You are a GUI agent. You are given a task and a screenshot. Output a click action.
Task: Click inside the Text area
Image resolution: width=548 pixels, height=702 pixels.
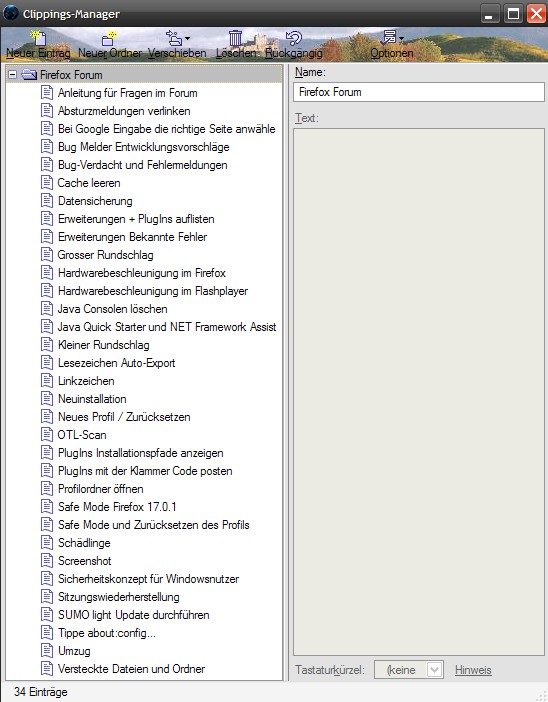pyautogui.click(x=419, y=392)
